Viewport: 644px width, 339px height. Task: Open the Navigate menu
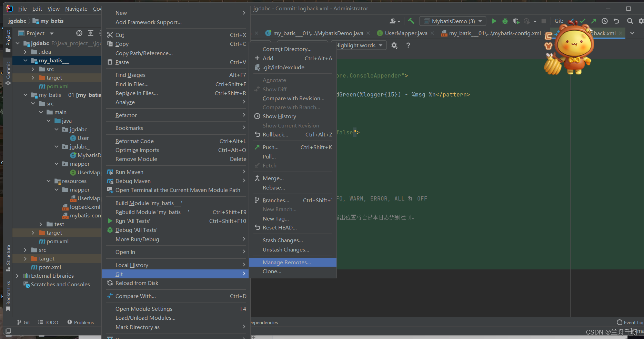click(76, 9)
